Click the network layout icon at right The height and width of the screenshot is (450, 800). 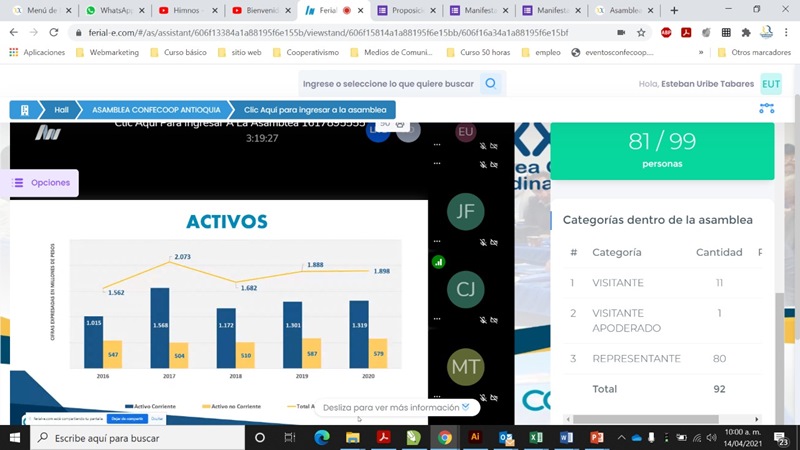[x=766, y=108]
